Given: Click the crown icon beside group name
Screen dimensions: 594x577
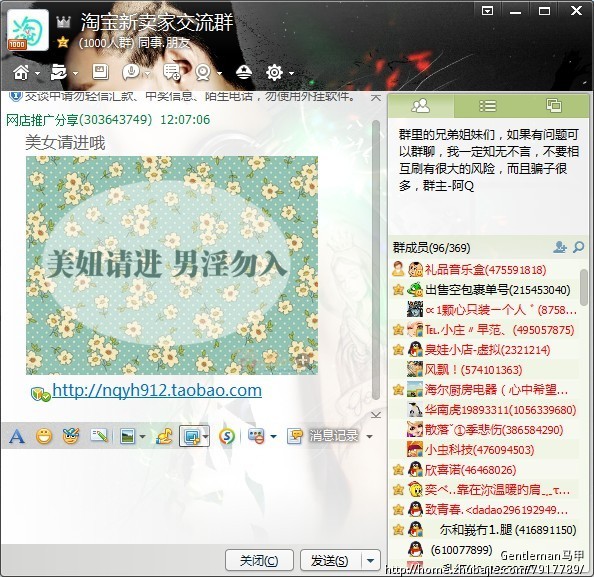Looking at the screenshot, I should click(x=63, y=22).
